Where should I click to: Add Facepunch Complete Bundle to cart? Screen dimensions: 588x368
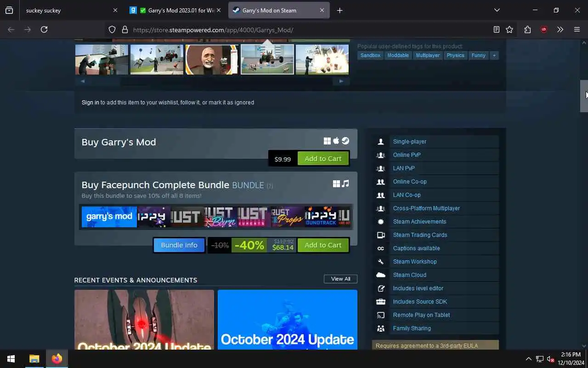click(323, 245)
